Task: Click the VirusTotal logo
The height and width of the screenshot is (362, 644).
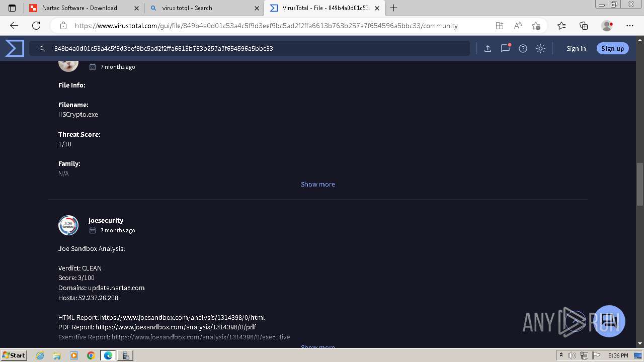Action: [x=15, y=48]
